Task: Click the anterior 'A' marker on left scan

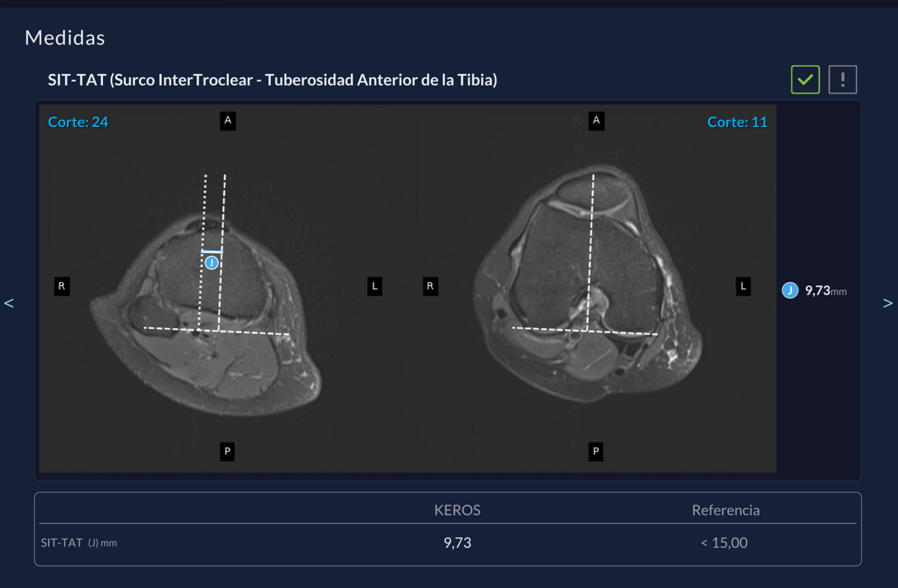Action: [x=228, y=121]
